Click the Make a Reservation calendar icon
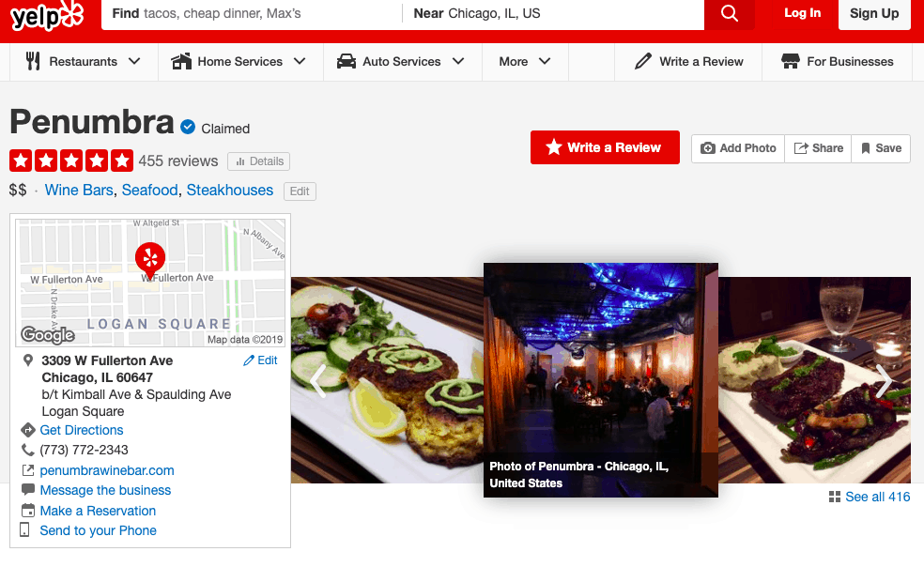 (27, 510)
